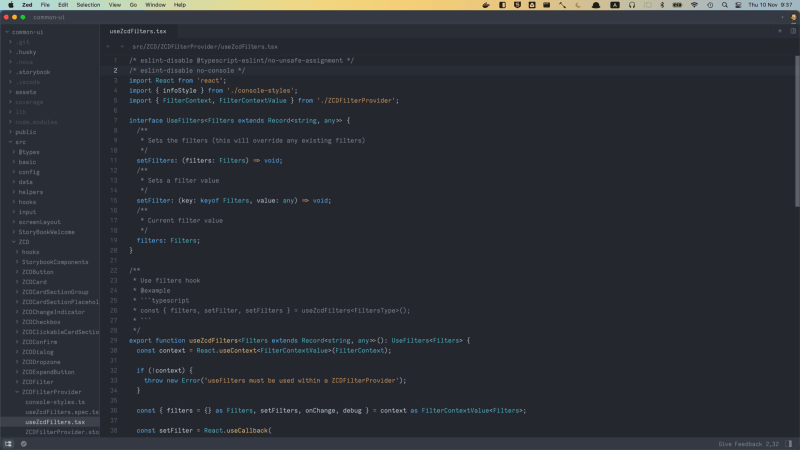Open the View menu
The height and width of the screenshot is (450, 800).
tap(115, 5)
